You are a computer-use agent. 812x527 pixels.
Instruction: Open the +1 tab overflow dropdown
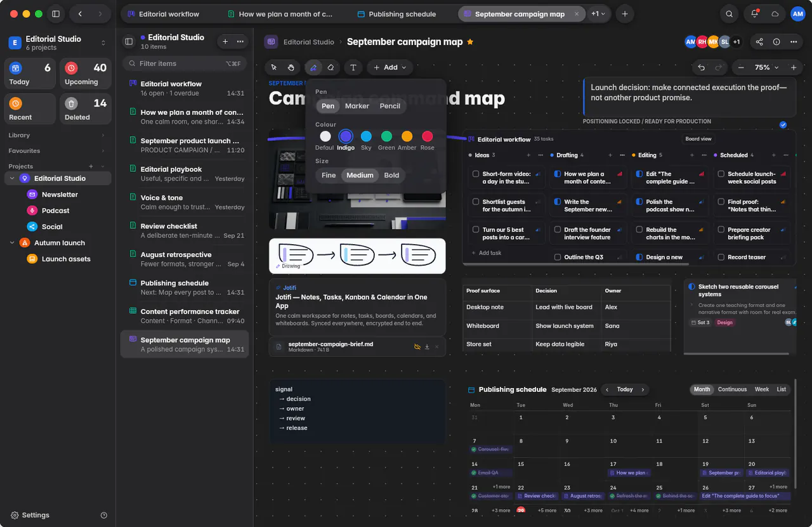tap(598, 14)
